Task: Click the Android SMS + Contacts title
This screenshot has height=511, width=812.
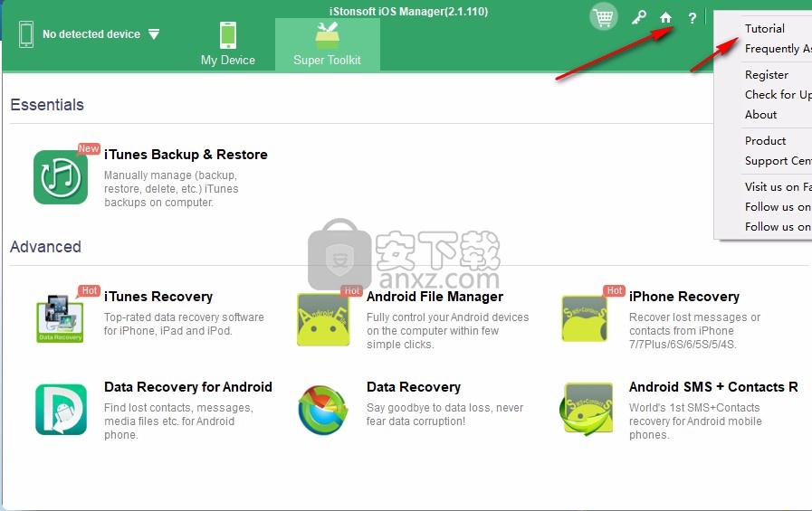Action: coord(713,387)
